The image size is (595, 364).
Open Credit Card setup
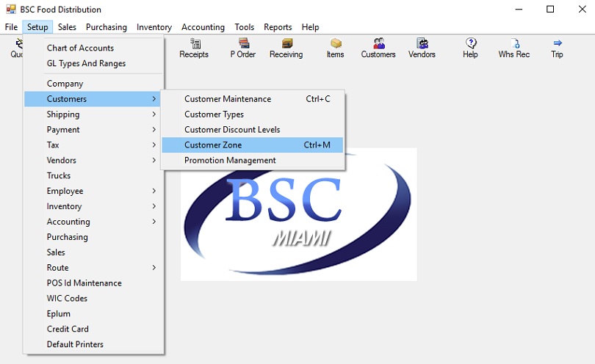[94, 329]
